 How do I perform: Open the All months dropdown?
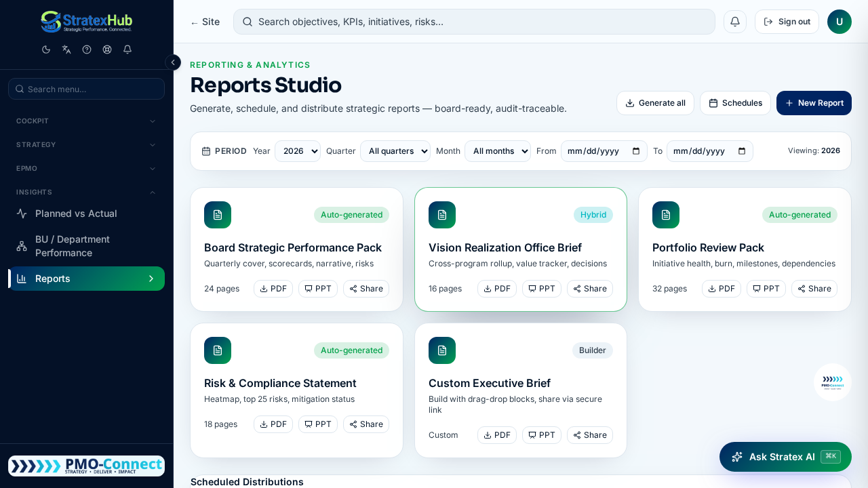tap(498, 151)
